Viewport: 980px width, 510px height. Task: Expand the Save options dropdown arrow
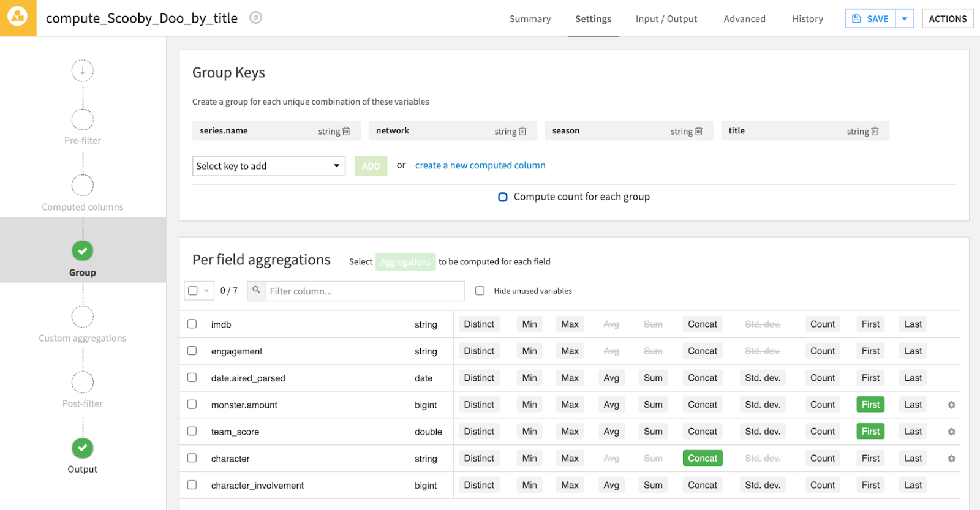pyautogui.click(x=905, y=18)
